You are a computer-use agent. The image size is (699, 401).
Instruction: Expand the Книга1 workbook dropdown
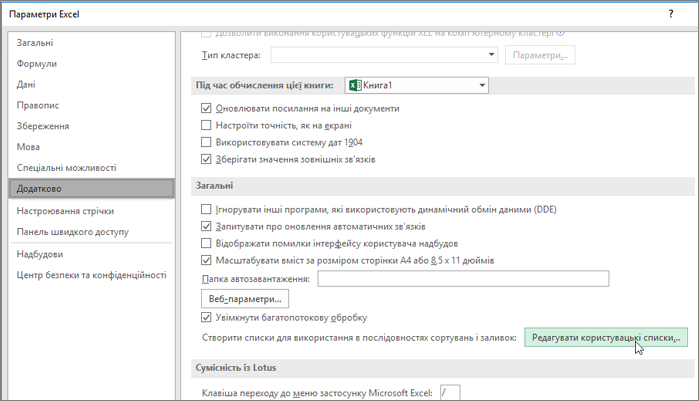coord(482,85)
